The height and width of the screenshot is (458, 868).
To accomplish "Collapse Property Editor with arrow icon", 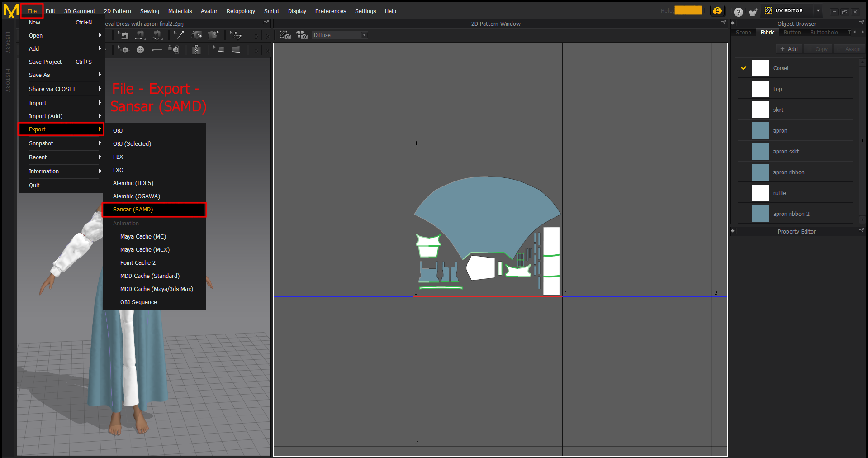I will [733, 231].
